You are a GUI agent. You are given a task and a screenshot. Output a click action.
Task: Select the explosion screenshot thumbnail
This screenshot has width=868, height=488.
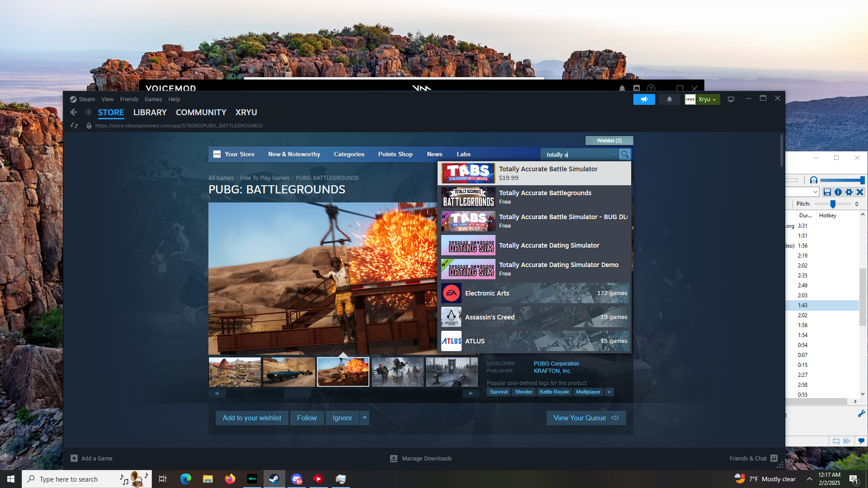point(343,372)
